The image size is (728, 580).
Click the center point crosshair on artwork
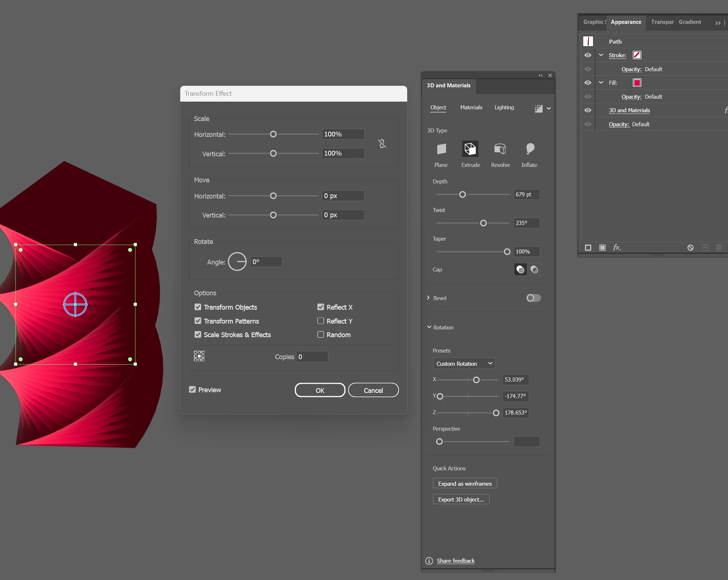click(75, 304)
